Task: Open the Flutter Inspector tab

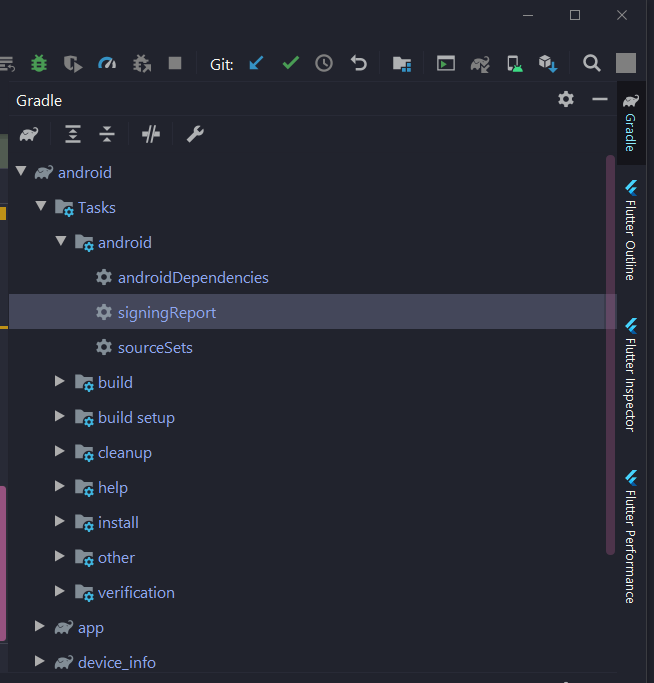Action: 630,374
